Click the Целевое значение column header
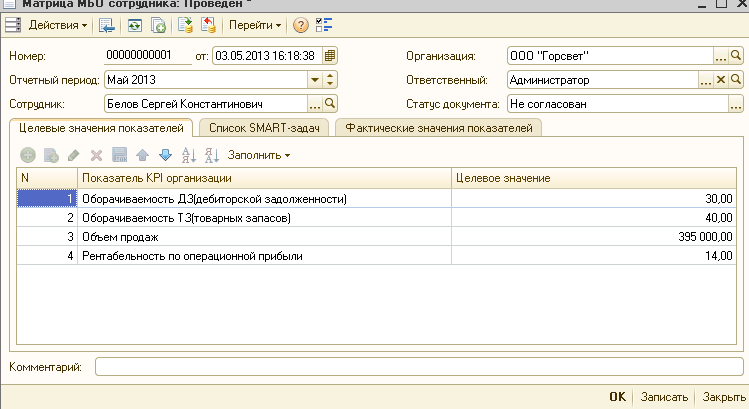749x409 pixels. click(x=594, y=178)
